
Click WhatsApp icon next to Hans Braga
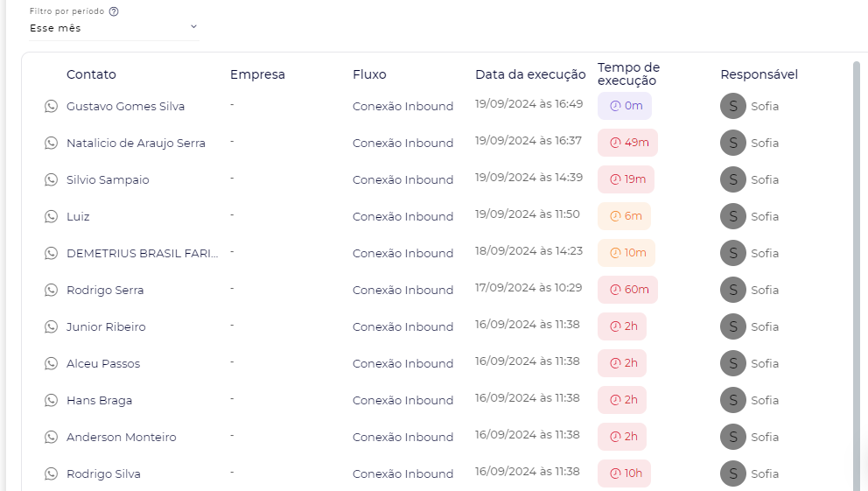(51, 401)
